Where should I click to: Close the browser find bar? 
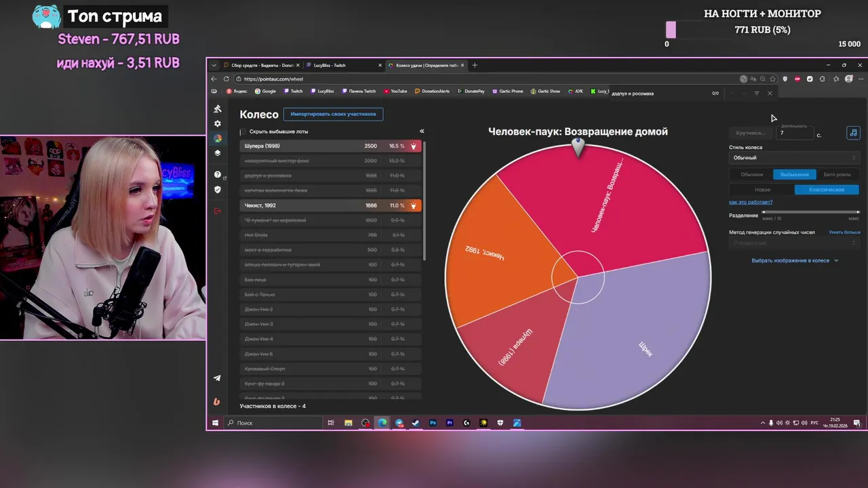pos(770,93)
